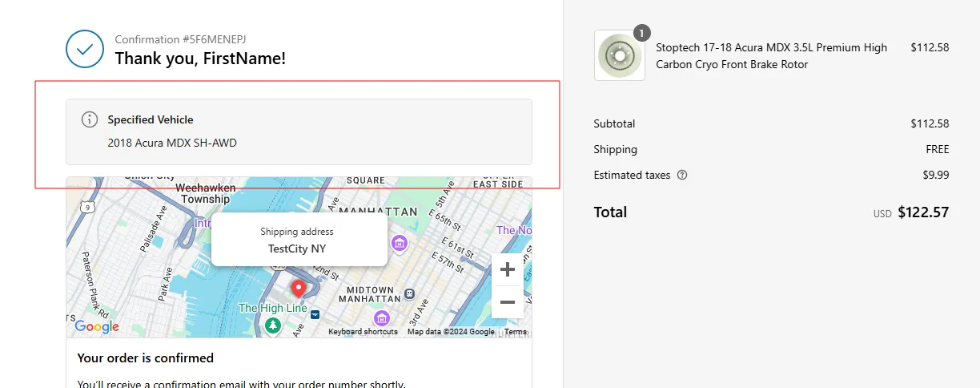Image resolution: width=980 pixels, height=388 pixels.
Task: Click the Shipping address popup card
Action: (x=299, y=240)
